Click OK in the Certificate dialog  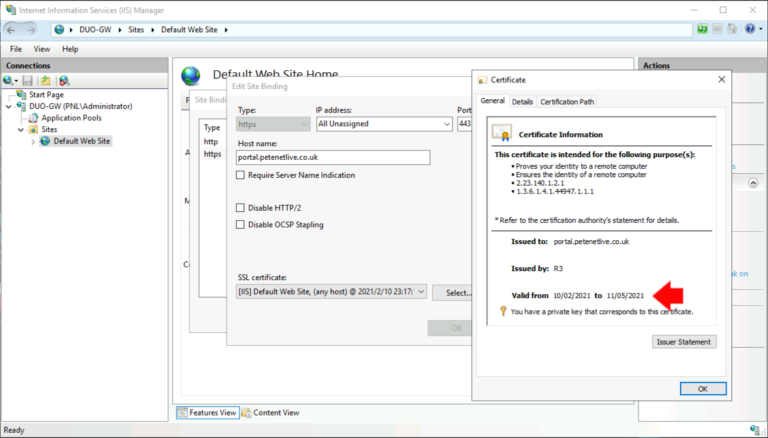pos(703,389)
